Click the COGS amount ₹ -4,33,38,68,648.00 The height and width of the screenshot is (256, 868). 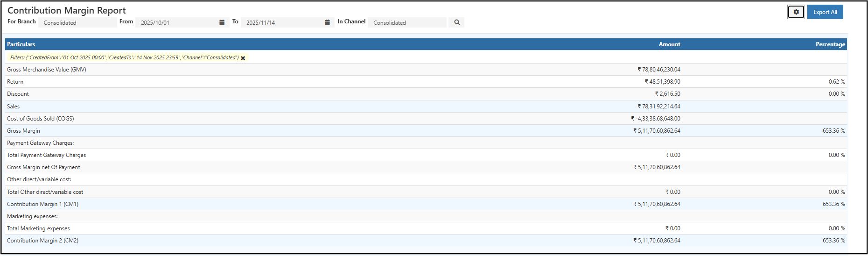656,119
